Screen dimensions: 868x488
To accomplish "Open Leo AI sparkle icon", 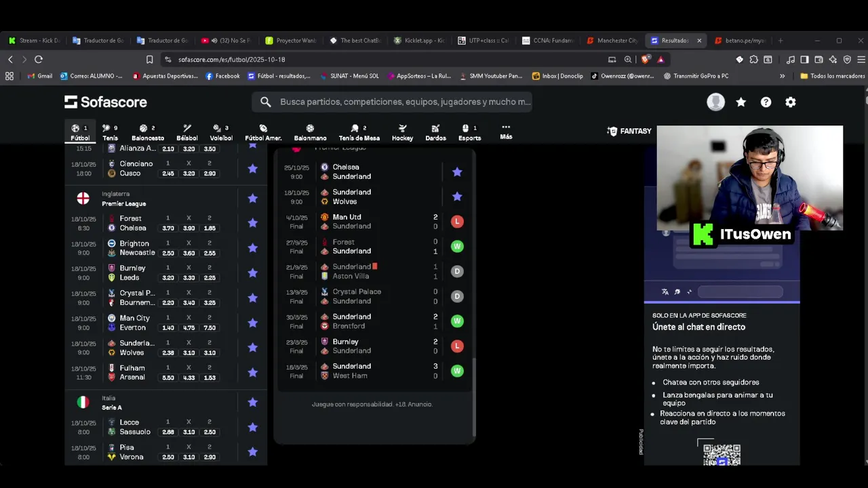I will (833, 60).
